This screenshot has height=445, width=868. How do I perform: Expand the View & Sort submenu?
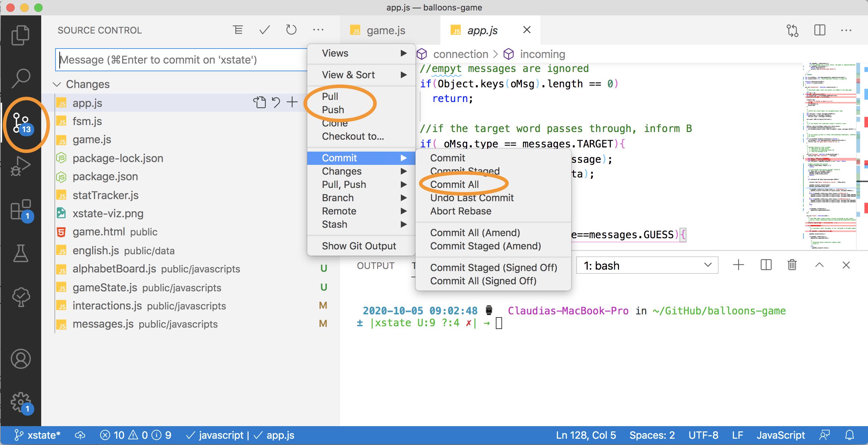pyautogui.click(x=361, y=75)
